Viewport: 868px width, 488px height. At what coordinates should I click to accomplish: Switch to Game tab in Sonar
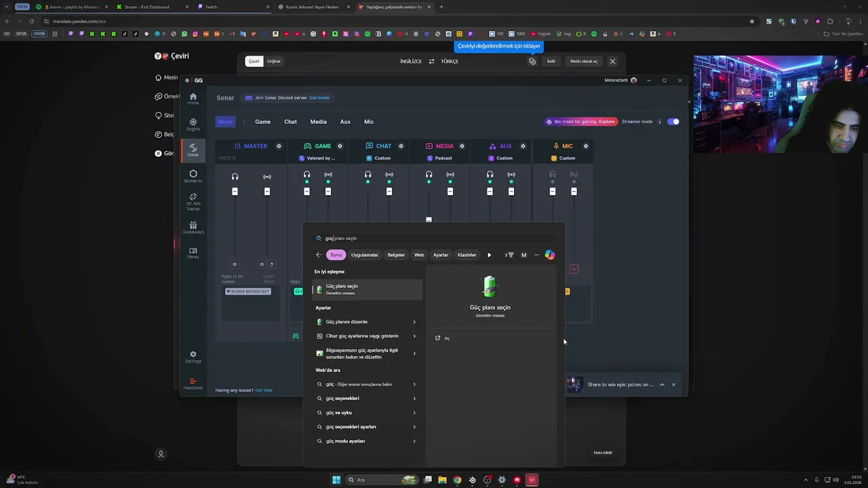(262, 122)
